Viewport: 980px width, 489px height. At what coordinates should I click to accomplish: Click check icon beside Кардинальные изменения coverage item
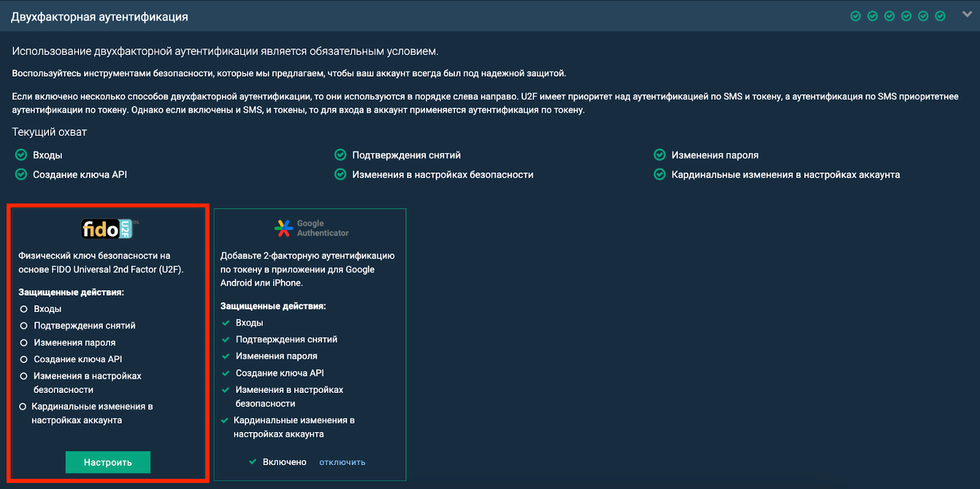click(x=660, y=174)
